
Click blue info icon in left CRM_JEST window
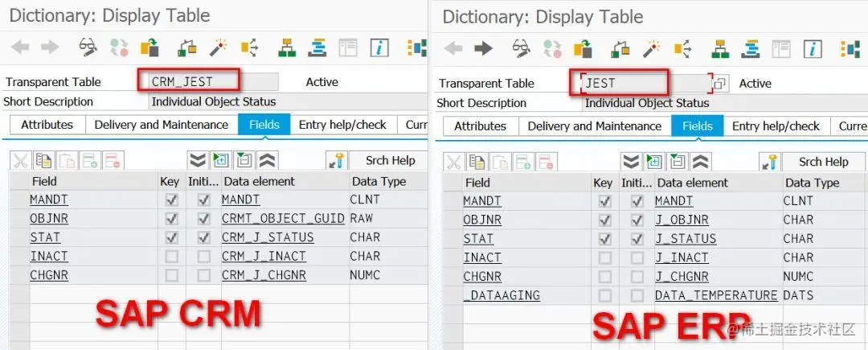(379, 47)
